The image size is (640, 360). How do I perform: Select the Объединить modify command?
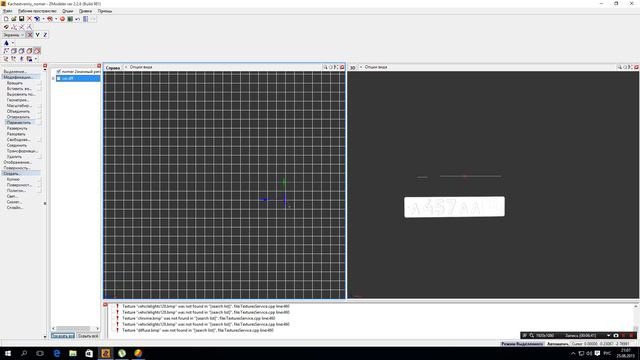[18, 111]
